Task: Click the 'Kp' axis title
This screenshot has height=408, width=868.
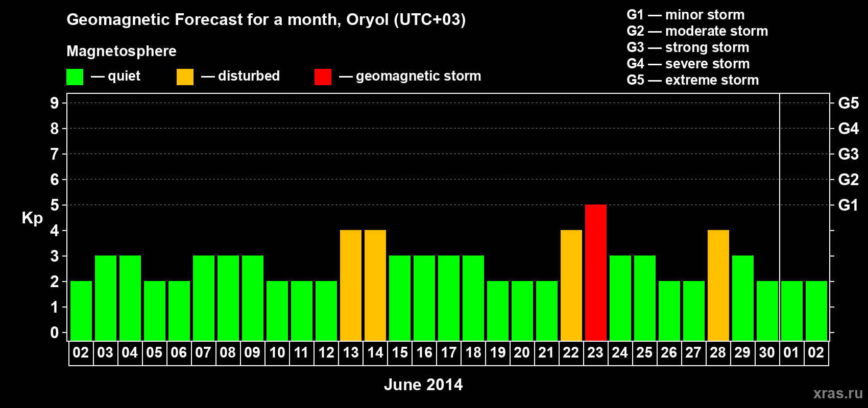Action: [x=32, y=218]
